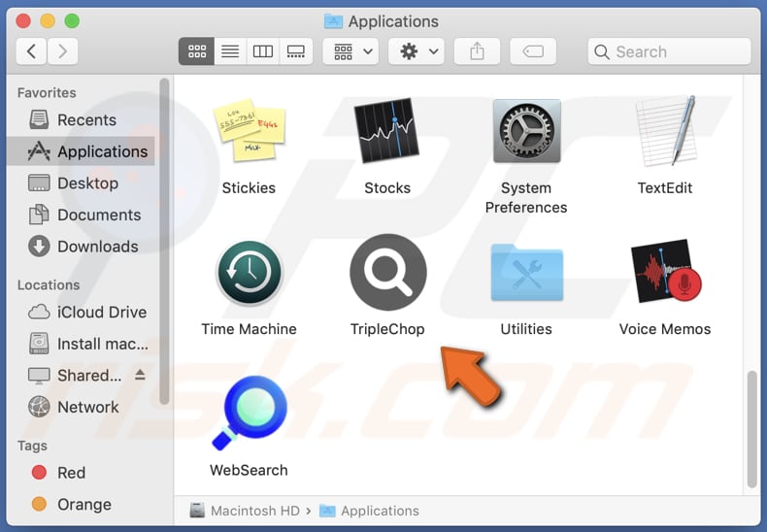Open the TextEdit app icon
767x532 pixels.
665,130
